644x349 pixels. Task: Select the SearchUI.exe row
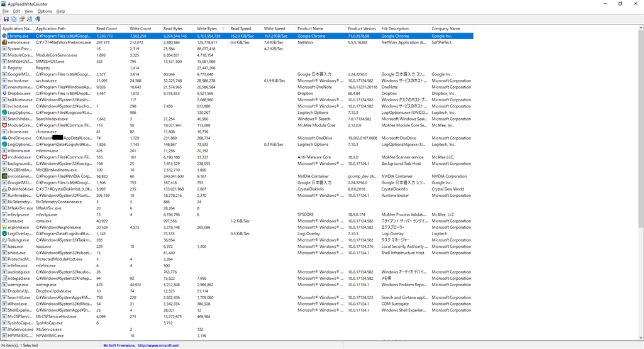pos(237,297)
